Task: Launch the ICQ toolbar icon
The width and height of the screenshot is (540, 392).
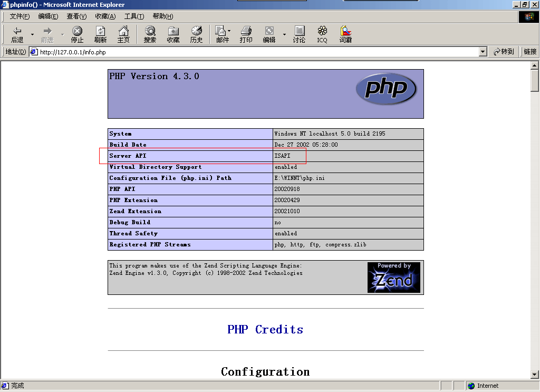Action: tap(322, 35)
